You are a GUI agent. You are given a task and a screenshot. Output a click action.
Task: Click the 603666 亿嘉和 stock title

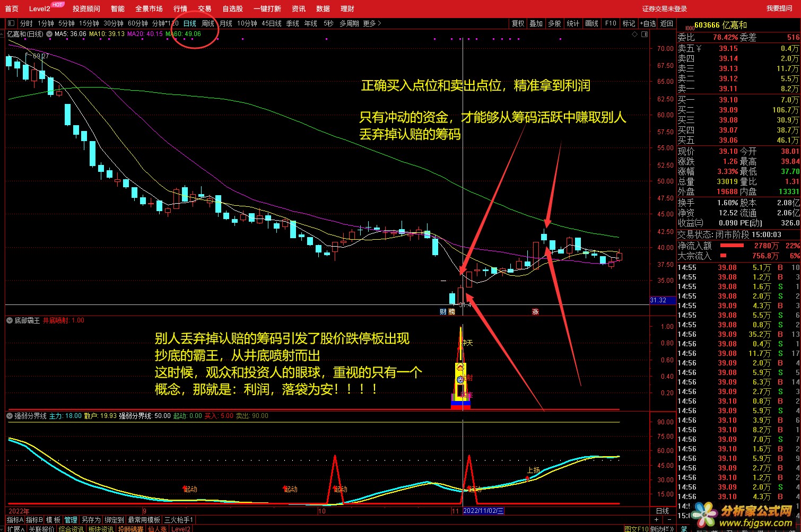[x=720, y=25]
